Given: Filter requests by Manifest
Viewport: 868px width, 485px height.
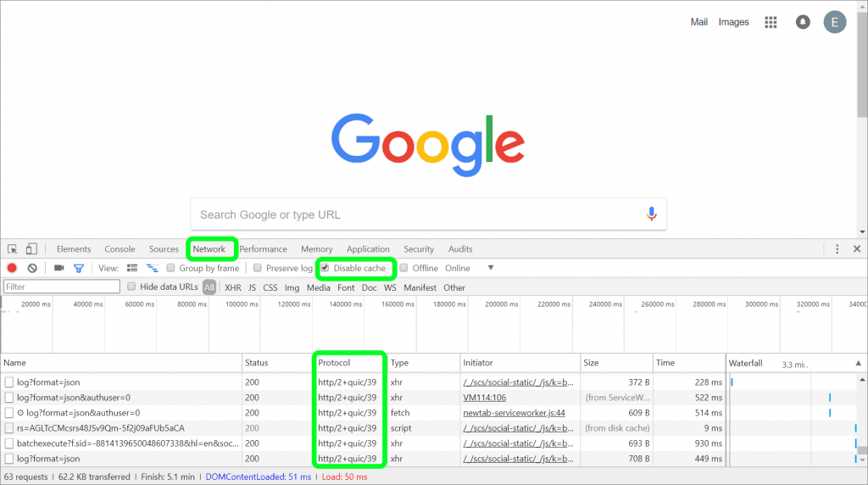Looking at the screenshot, I should pyautogui.click(x=420, y=287).
